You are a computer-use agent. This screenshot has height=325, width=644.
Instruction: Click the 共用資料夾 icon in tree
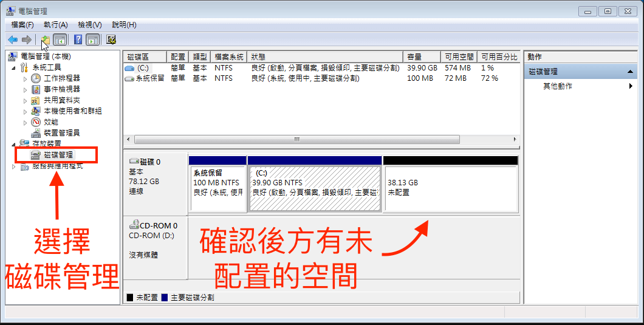(x=36, y=100)
